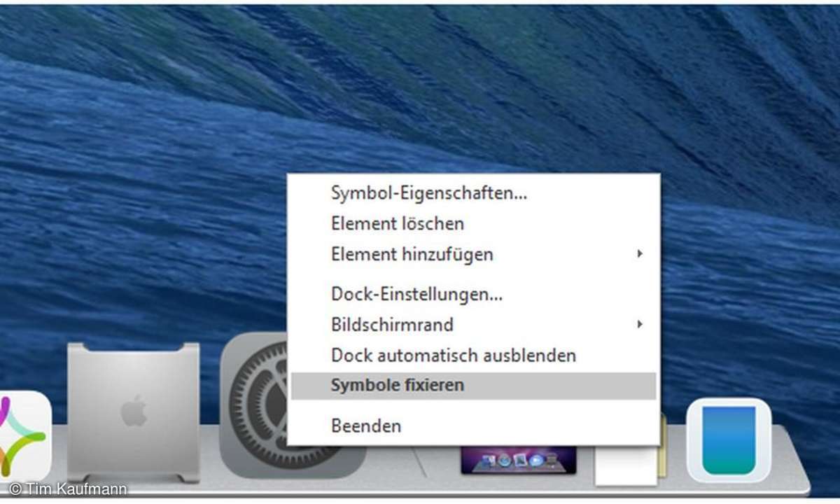The width and height of the screenshot is (840, 504).
Task: Select Beenden to quit the dock
Action: (473, 426)
